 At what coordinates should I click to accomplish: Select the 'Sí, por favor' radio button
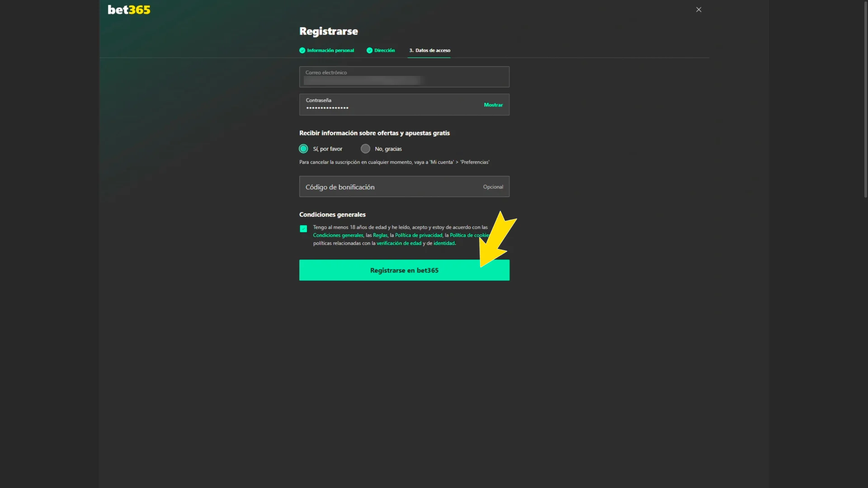[x=303, y=148]
